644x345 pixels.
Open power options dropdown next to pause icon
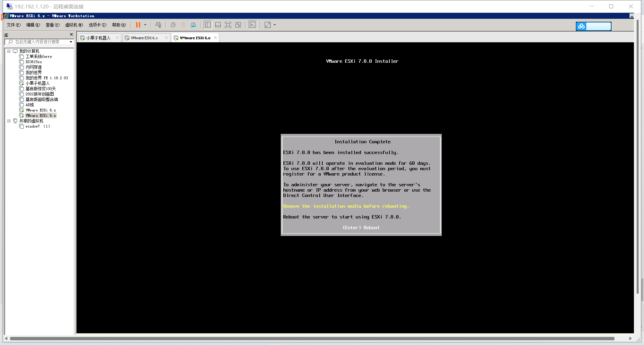[145, 25]
